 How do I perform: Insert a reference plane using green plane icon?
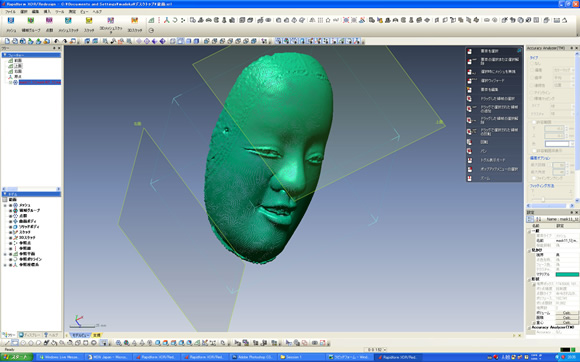pos(151,20)
